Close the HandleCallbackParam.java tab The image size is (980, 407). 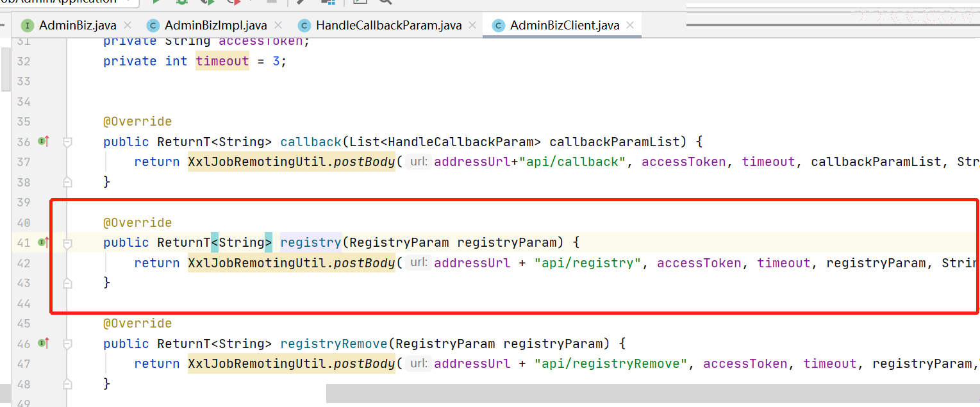[473, 25]
